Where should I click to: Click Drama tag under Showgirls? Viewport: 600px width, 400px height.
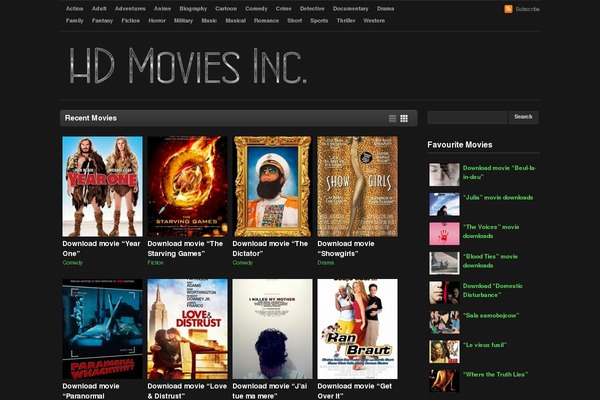[x=326, y=263]
